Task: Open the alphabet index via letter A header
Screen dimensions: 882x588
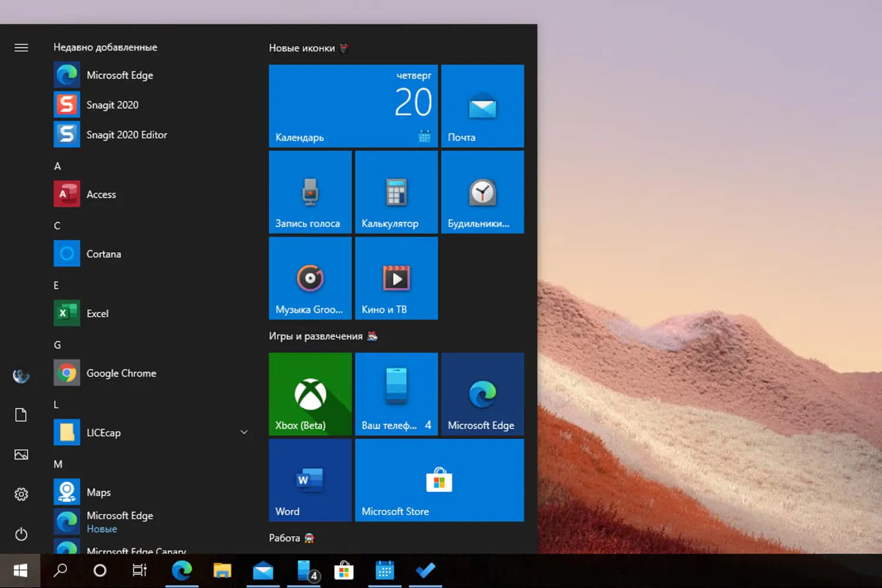Action: pyautogui.click(x=57, y=166)
